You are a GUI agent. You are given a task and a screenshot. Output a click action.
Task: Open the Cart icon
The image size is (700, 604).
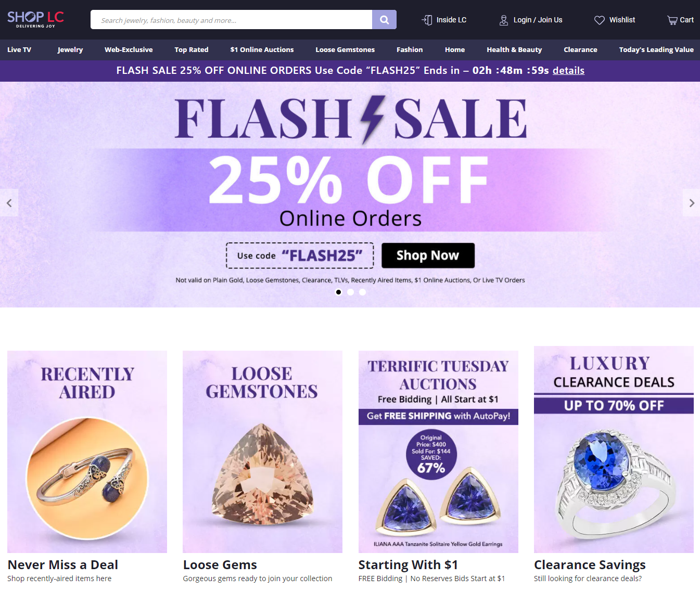tap(672, 20)
